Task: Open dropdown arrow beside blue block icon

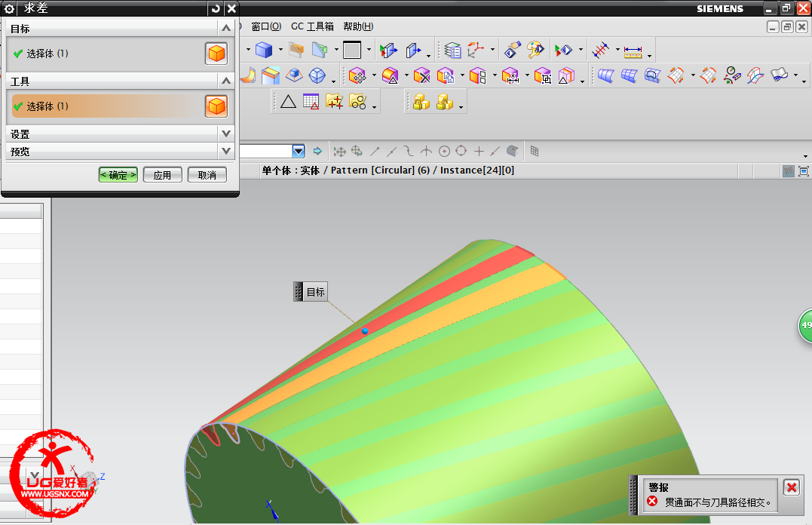Action: (280, 51)
